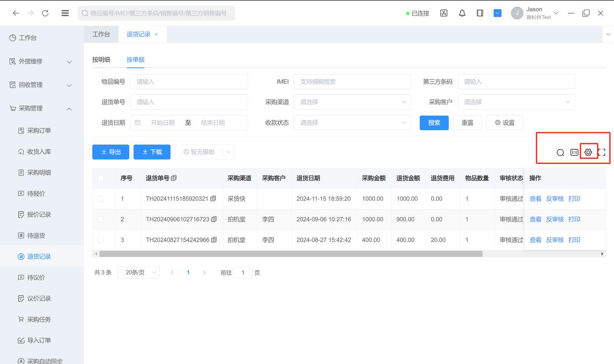Collapse the 采购管理 sidebar menu
The image size is (614, 364).
[x=42, y=108]
